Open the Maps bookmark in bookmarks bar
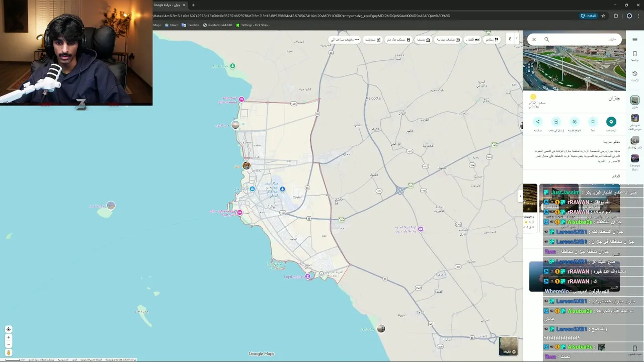Image resolution: width=644 pixels, height=362 pixels. click(157, 25)
